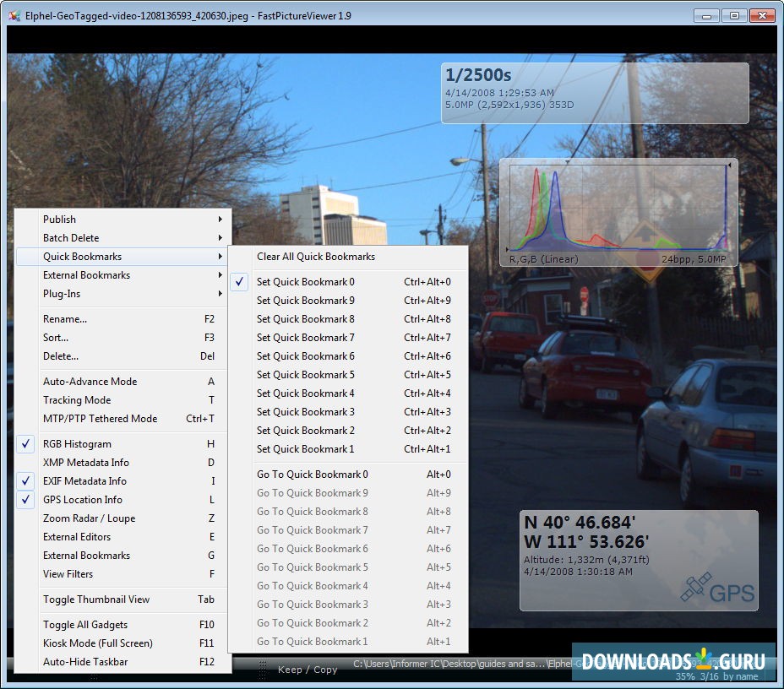Select Rename... from the context menu
Screen dimensions: 784x689
coord(66,318)
